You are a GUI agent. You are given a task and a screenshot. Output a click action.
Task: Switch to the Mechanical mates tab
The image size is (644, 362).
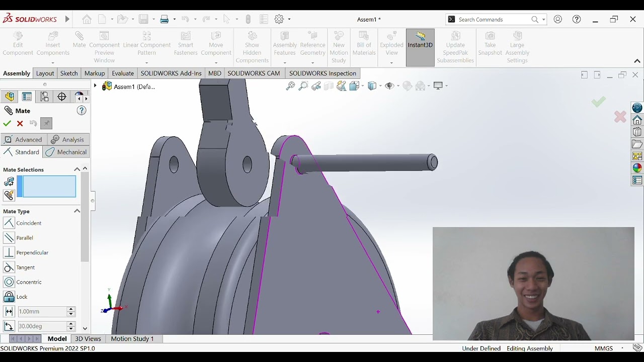click(66, 152)
